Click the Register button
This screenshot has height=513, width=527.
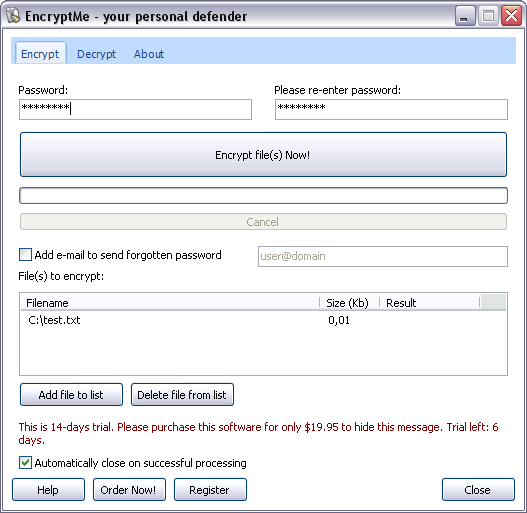click(x=210, y=490)
